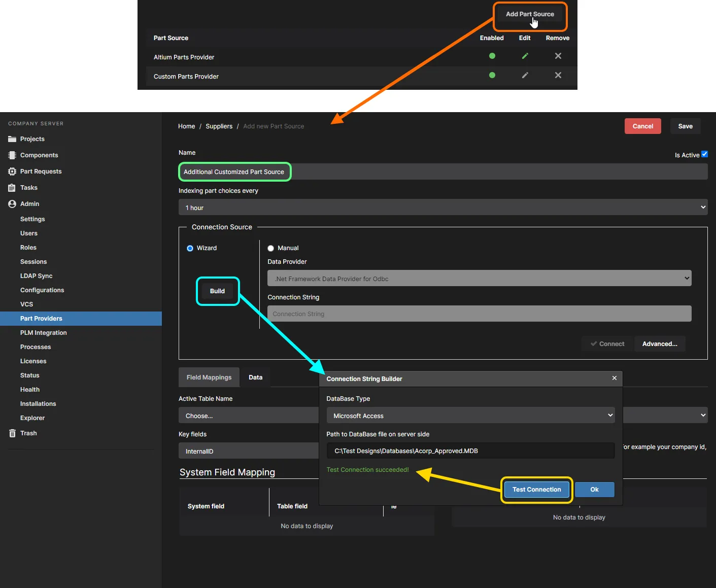716x588 pixels.
Task: Go to Home breadcrumb link
Action: (186, 126)
